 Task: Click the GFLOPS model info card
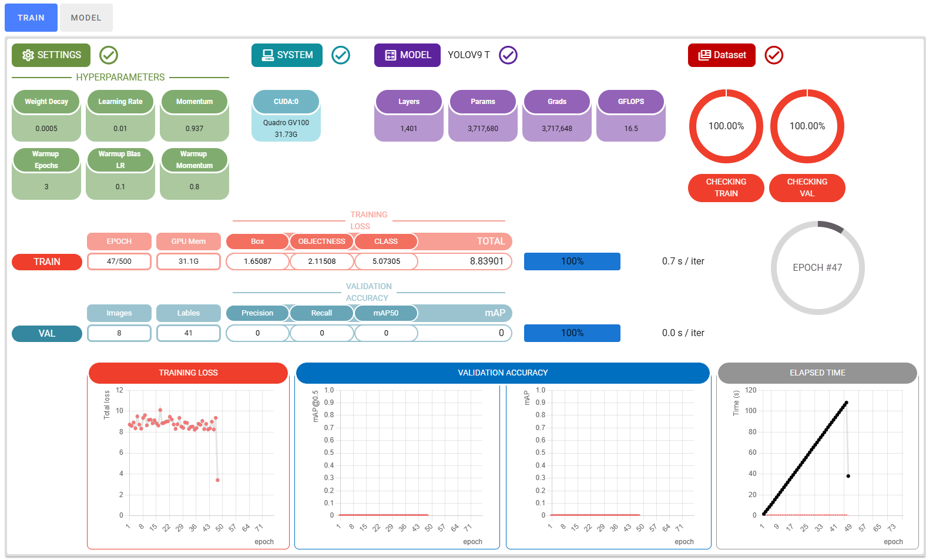click(631, 116)
